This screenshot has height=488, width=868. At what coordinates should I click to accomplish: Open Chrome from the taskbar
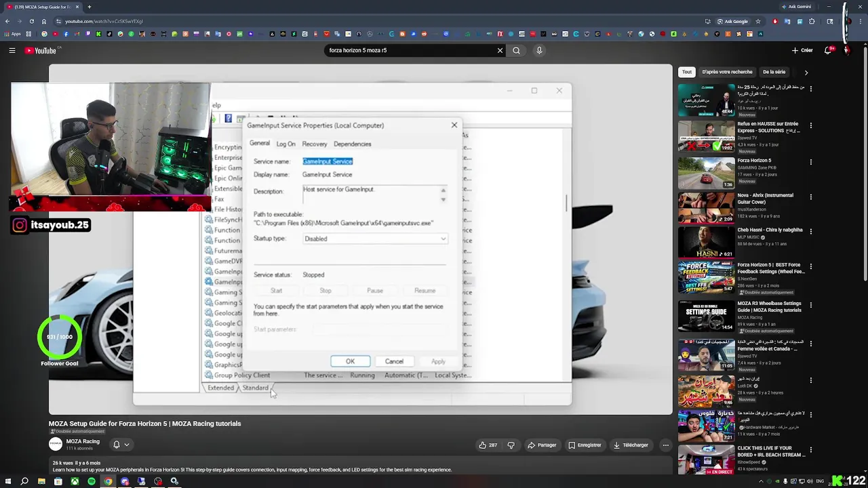108,481
